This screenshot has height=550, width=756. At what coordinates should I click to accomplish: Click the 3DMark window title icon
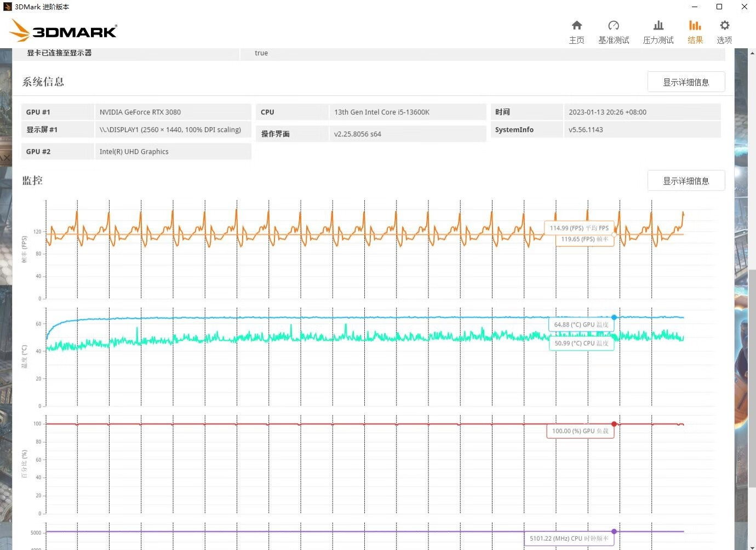coord(8,7)
